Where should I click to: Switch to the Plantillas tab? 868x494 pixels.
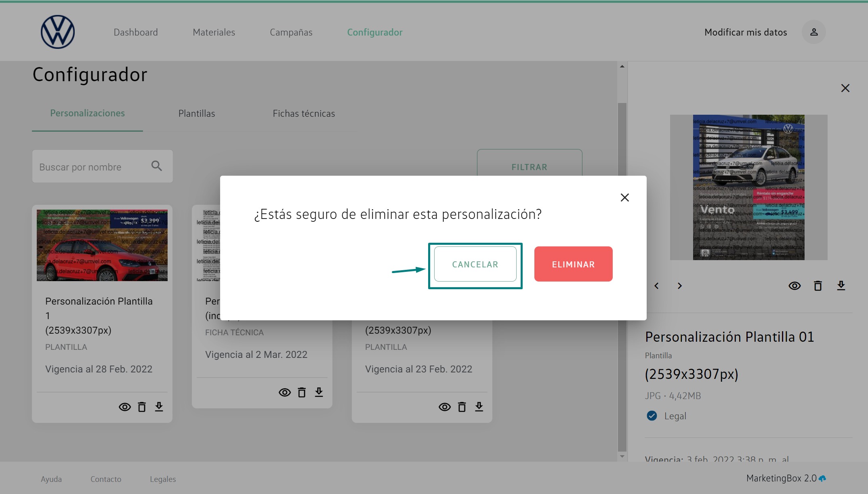pos(197,114)
